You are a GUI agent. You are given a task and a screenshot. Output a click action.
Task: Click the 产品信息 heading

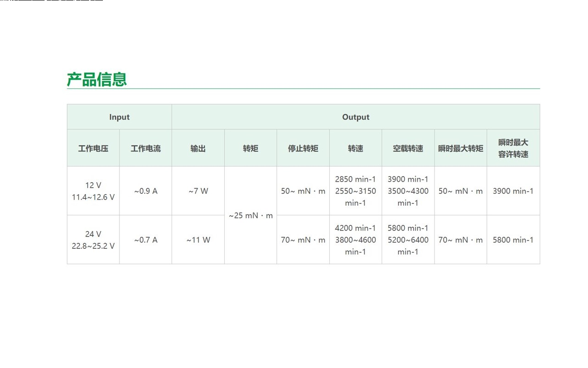point(97,80)
